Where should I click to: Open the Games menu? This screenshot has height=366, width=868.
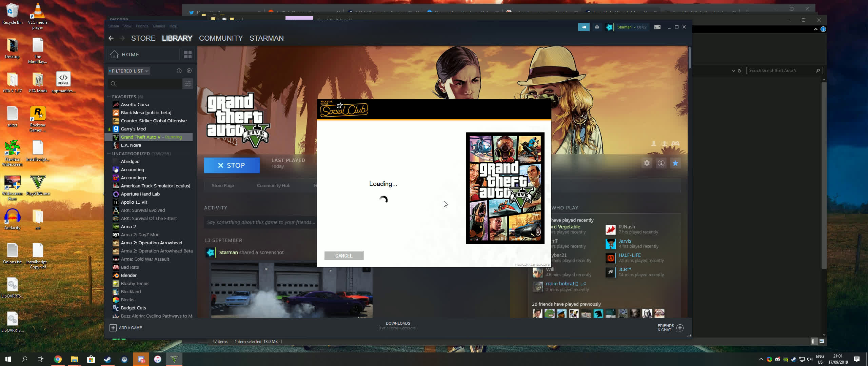pyautogui.click(x=159, y=26)
